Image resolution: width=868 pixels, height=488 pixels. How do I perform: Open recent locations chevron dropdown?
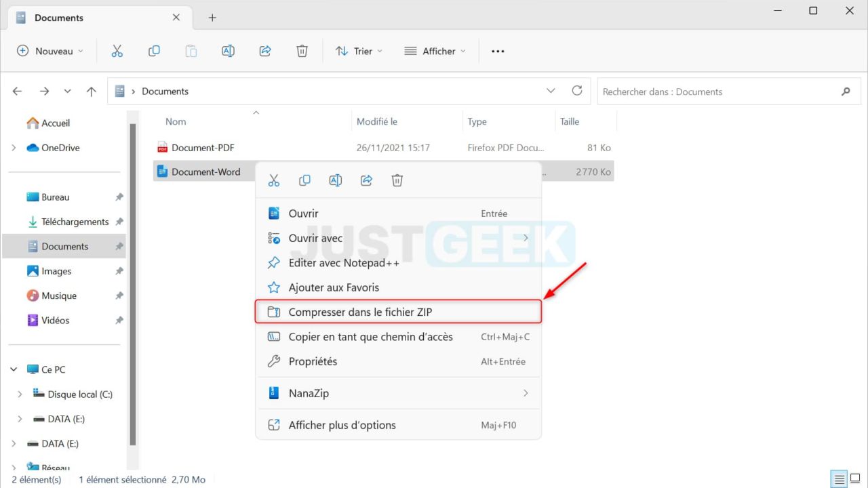(x=67, y=91)
